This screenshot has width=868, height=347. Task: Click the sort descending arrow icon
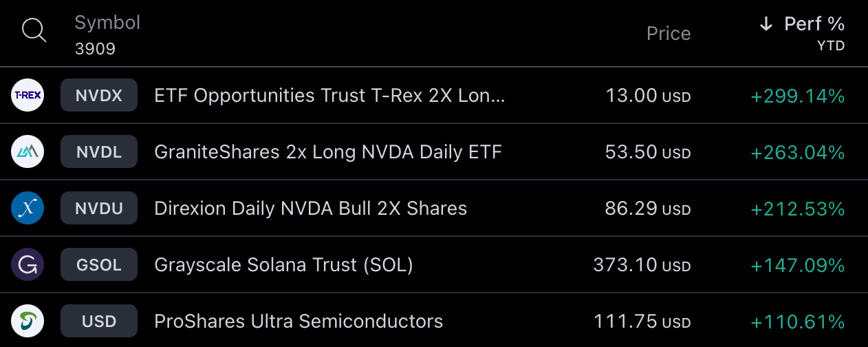(766, 25)
